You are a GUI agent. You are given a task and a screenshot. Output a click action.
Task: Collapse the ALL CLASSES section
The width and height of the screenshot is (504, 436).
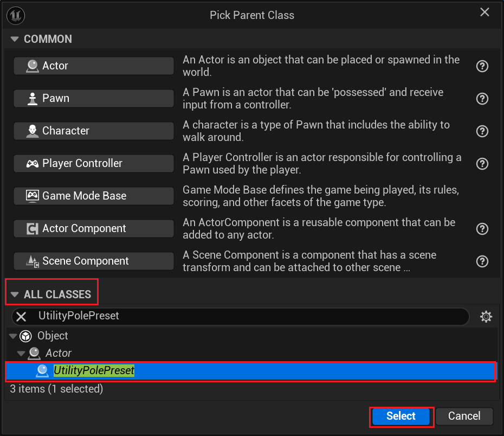pos(15,294)
